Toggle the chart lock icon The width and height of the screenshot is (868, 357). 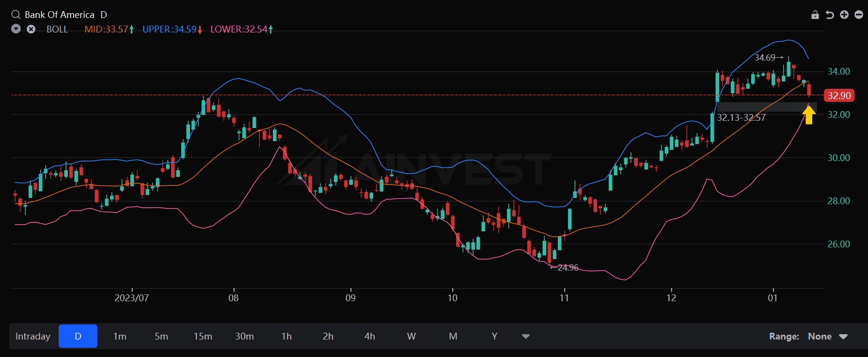(815, 15)
